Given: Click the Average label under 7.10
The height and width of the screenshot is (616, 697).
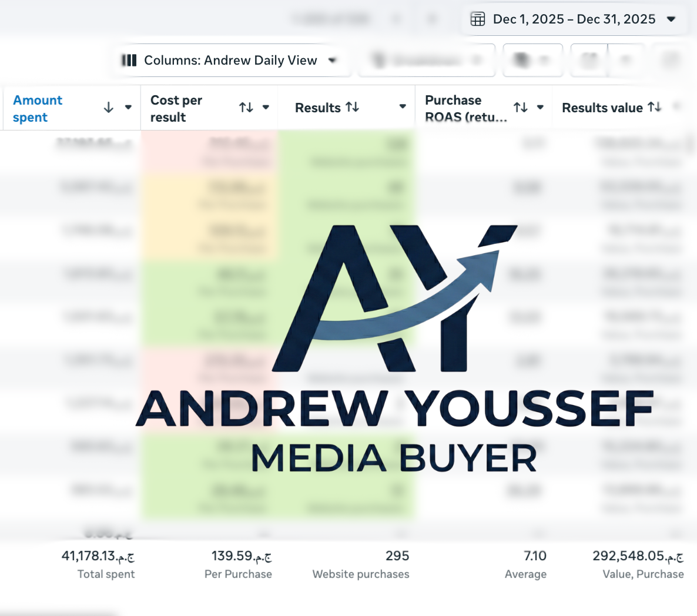Looking at the screenshot, I should pyautogui.click(x=526, y=574).
